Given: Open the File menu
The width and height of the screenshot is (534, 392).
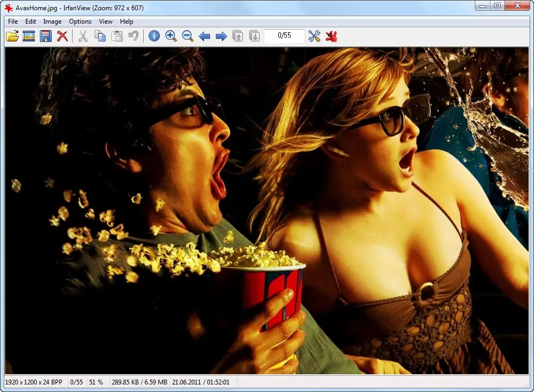Looking at the screenshot, I should pos(13,22).
